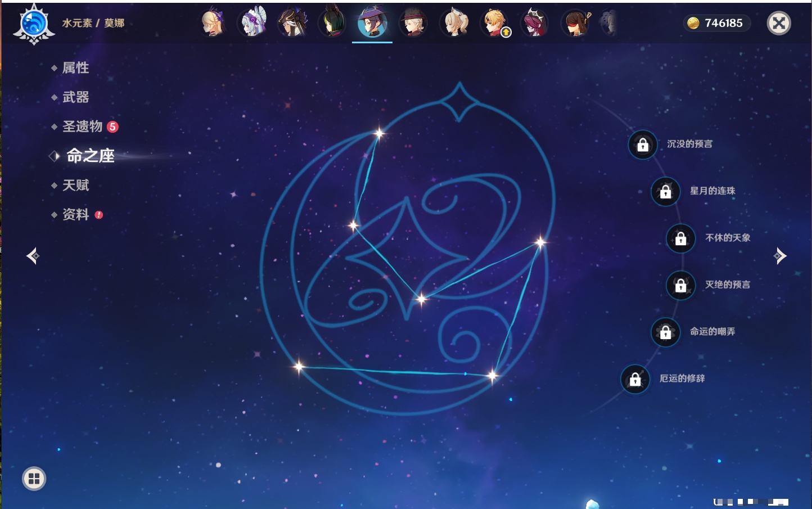Select the highlighted Mona avatar with witch hat
The height and width of the screenshot is (509, 812).
[x=372, y=23]
